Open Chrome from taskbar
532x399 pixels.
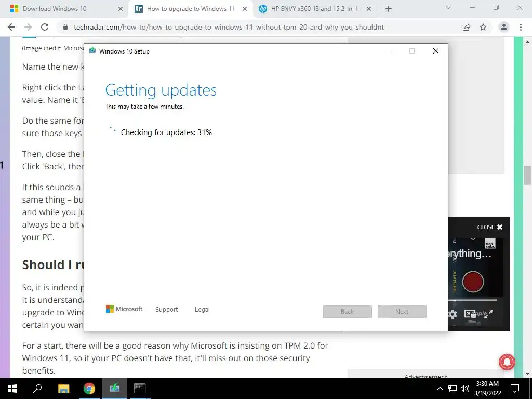(89, 389)
